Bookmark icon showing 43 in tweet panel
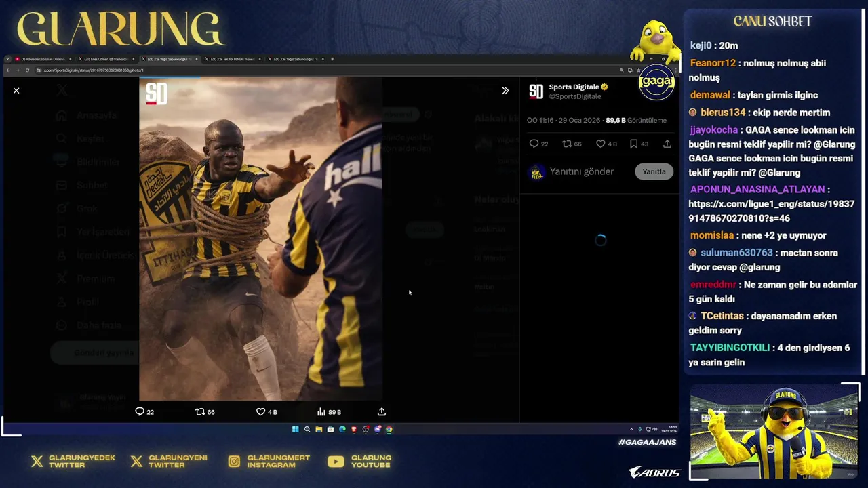This screenshot has height=488, width=868. [633, 144]
